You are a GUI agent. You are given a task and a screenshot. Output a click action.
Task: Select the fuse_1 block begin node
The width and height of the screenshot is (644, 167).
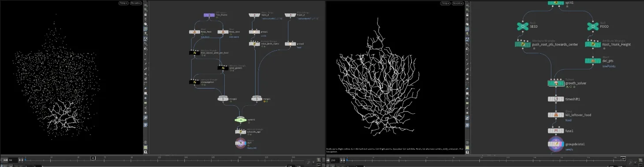coord(254,15)
